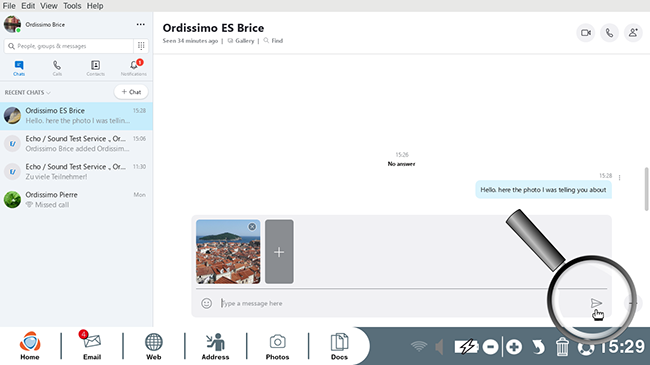The height and width of the screenshot is (365, 650).
Task: Open the Notifications tab with red badge
Action: [133, 68]
